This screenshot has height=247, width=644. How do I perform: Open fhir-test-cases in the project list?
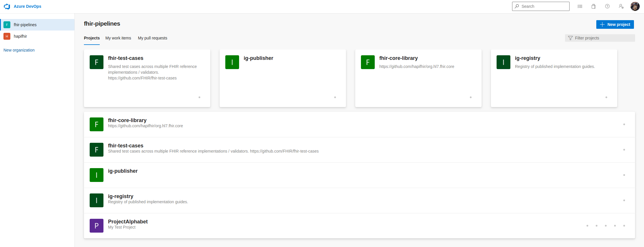pos(126,146)
